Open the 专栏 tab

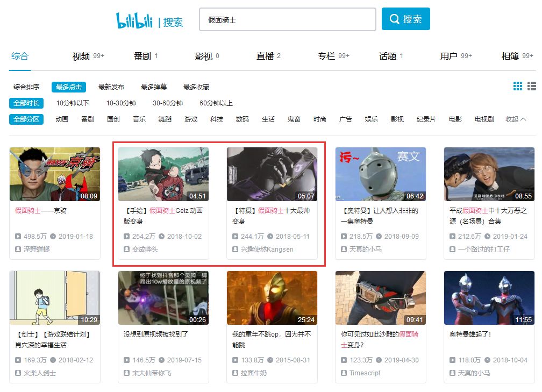(333, 56)
